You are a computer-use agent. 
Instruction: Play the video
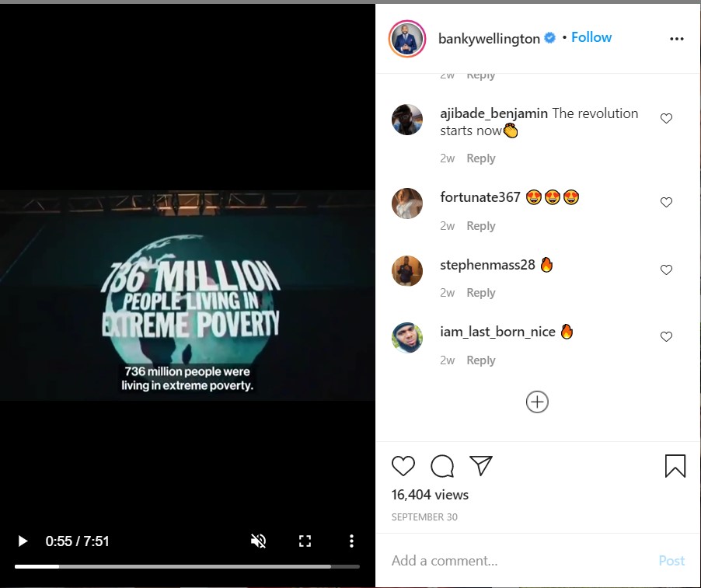pyautogui.click(x=23, y=541)
